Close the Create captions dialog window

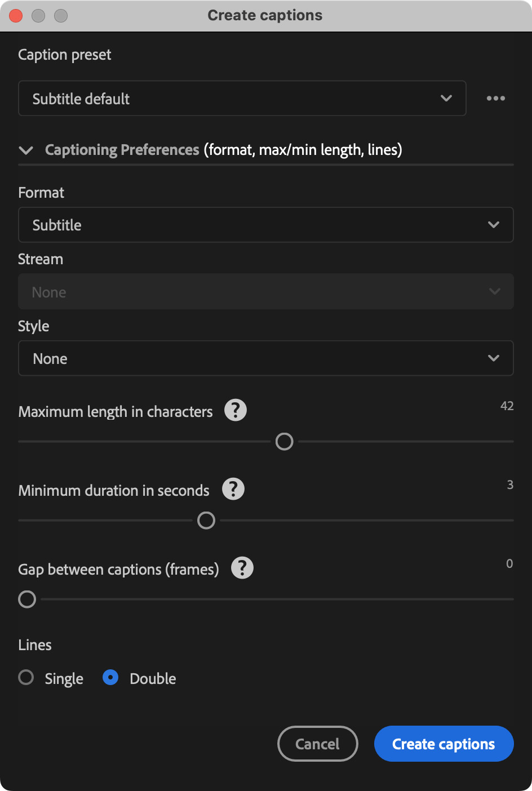(x=16, y=16)
